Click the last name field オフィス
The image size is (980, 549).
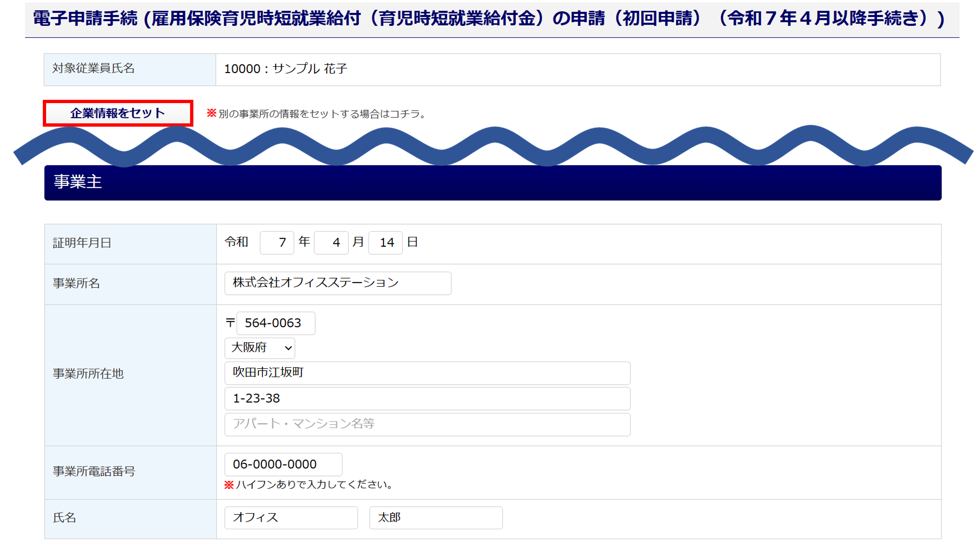pos(291,517)
